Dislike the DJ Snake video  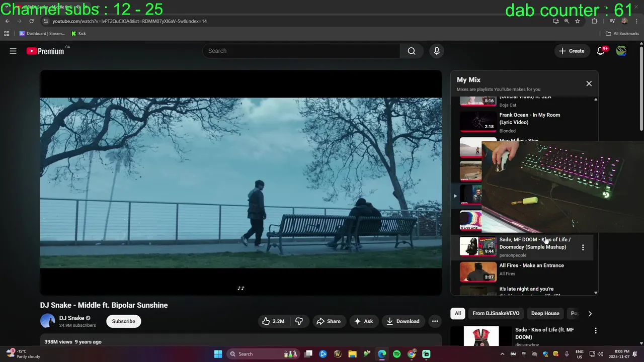point(299,321)
